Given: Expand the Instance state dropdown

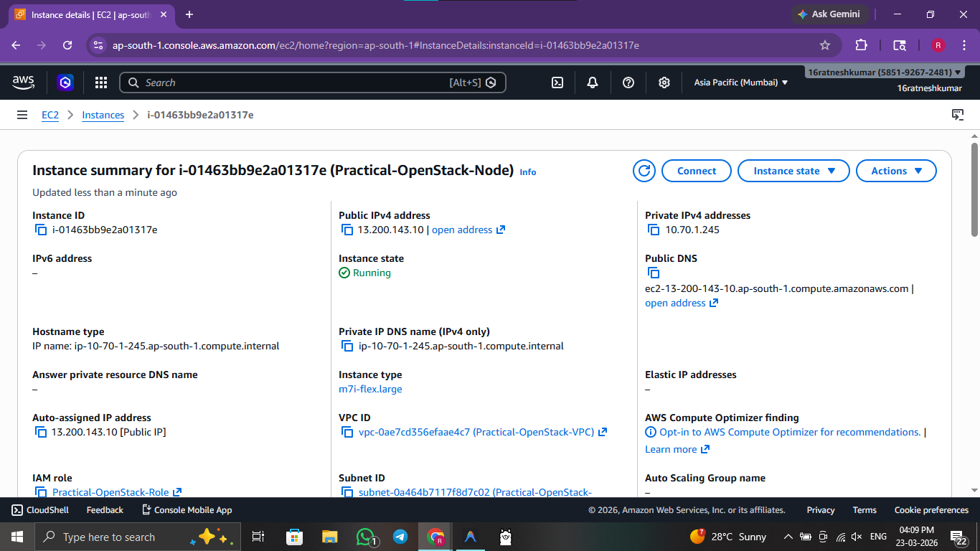Looking at the screenshot, I should [x=793, y=171].
